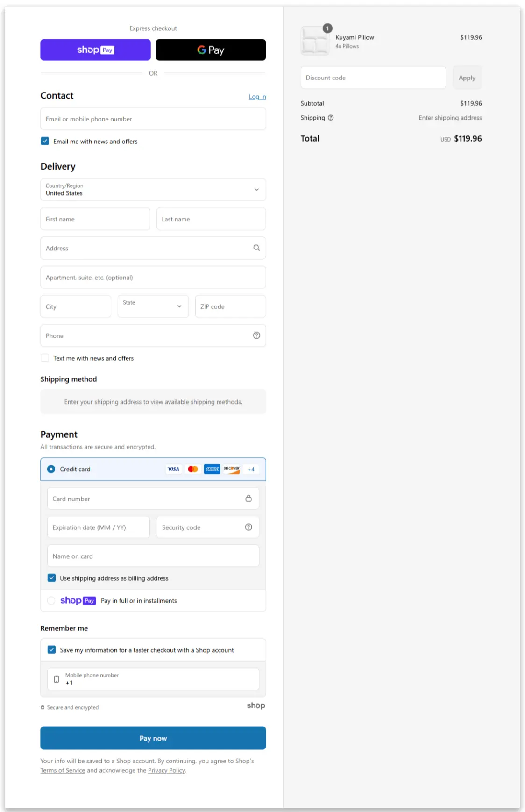Uncheck Use shipping address as billing address
Image resolution: width=525 pixels, height=812 pixels.
click(x=52, y=578)
